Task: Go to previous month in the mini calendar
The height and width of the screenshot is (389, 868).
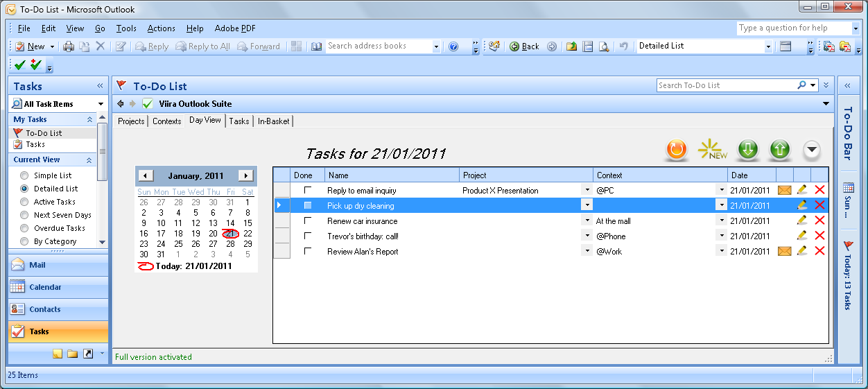Action: pos(146,175)
